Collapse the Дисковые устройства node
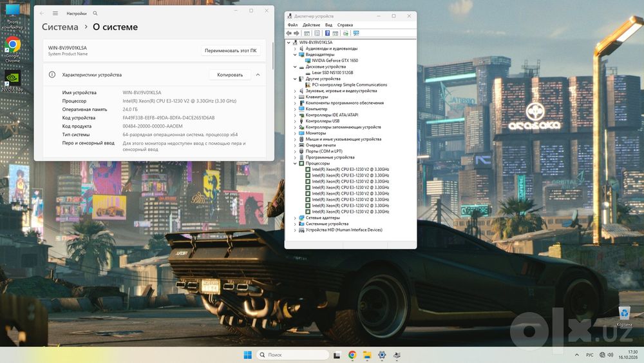 pyautogui.click(x=295, y=66)
